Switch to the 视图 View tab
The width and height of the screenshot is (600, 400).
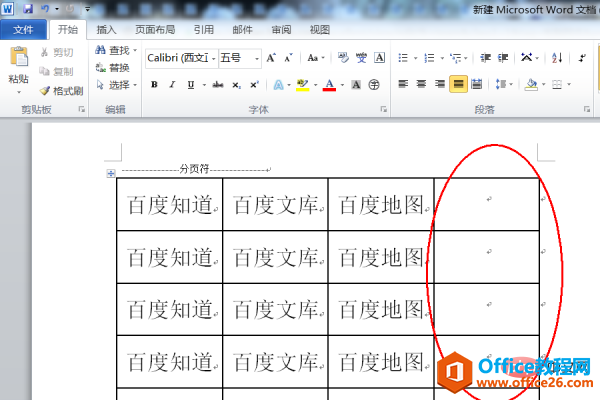[x=320, y=29]
